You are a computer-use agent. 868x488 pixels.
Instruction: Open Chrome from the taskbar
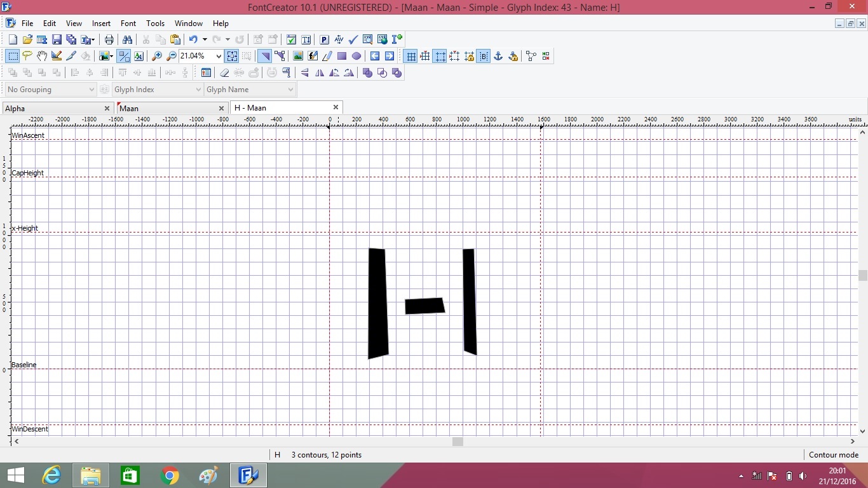pos(170,475)
